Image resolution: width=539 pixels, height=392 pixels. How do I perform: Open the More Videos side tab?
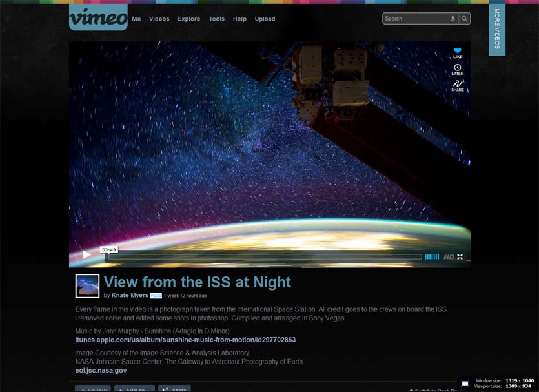coord(496,29)
